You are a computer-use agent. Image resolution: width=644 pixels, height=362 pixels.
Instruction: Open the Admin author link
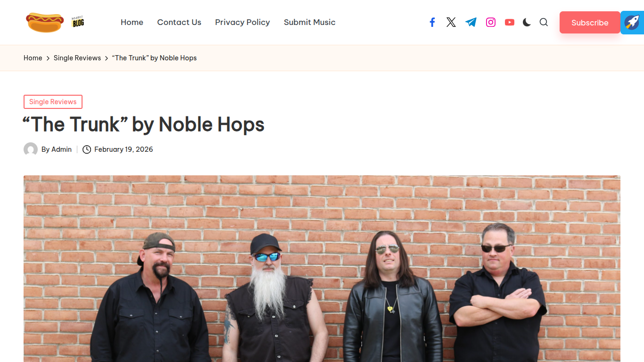point(61,149)
